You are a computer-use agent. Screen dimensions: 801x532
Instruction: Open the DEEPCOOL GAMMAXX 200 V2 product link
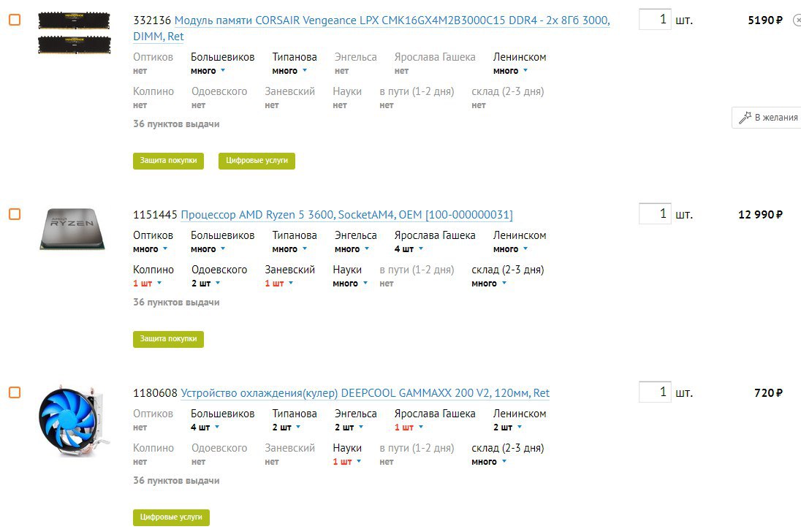[x=365, y=392]
